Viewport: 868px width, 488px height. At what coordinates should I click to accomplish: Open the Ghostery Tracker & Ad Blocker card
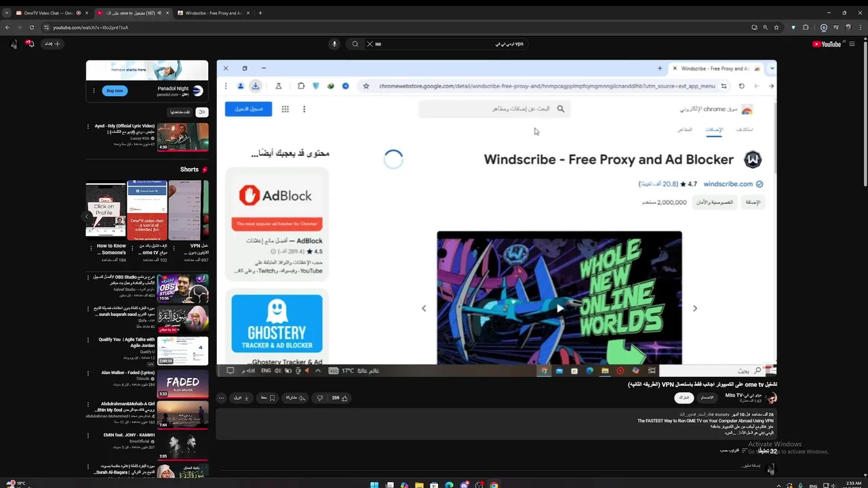pyautogui.click(x=277, y=327)
